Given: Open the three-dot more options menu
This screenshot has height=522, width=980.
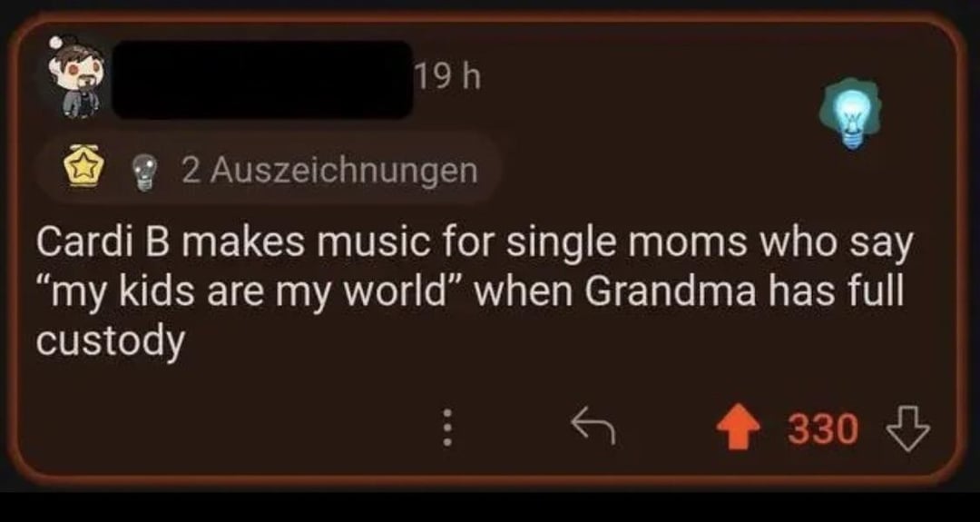Looking at the screenshot, I should (446, 426).
